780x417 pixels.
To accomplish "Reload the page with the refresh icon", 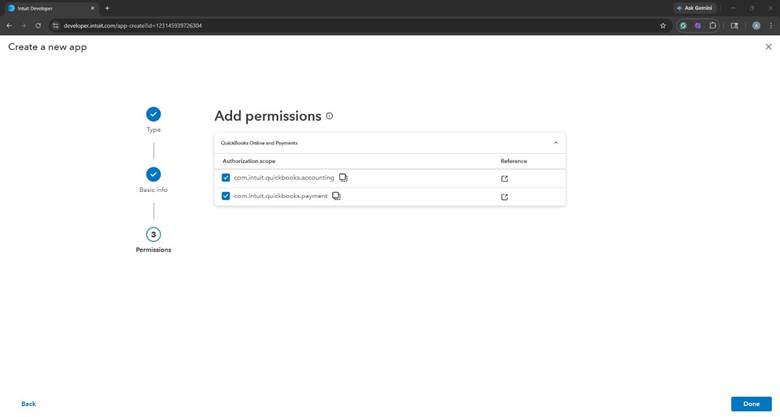I will pos(38,25).
